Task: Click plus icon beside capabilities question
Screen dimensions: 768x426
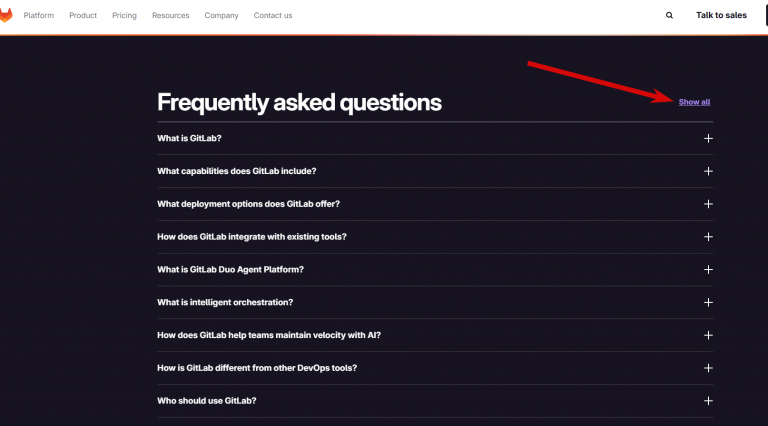Action: (x=708, y=171)
